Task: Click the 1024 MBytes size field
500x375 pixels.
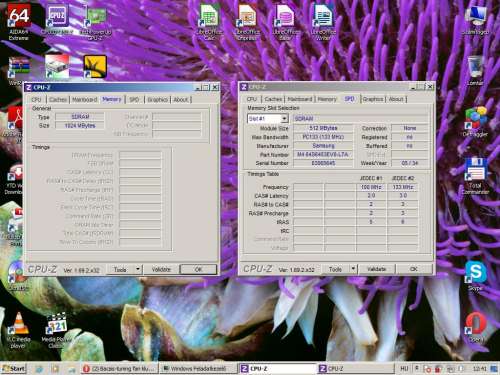Action: 80,126
